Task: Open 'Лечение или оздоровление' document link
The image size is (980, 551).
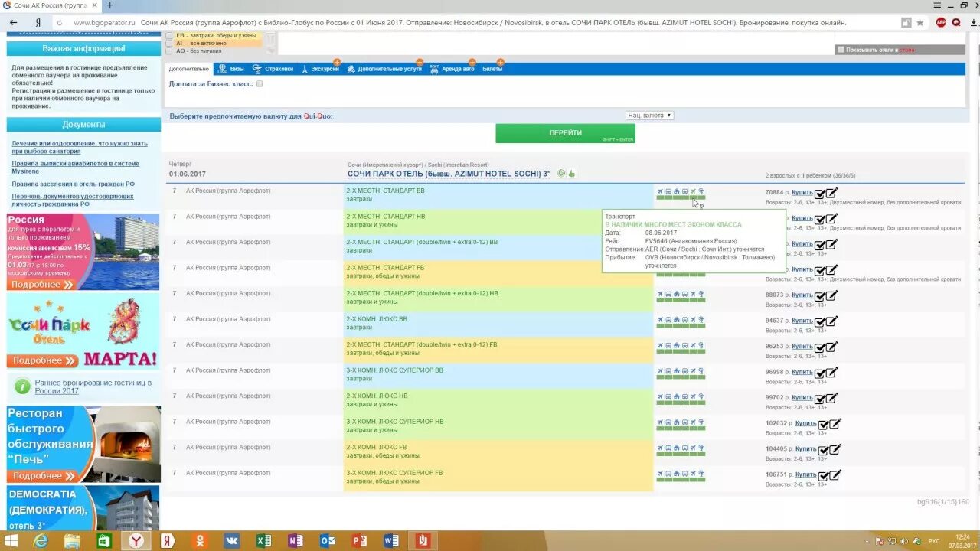Action: pyautogui.click(x=80, y=147)
